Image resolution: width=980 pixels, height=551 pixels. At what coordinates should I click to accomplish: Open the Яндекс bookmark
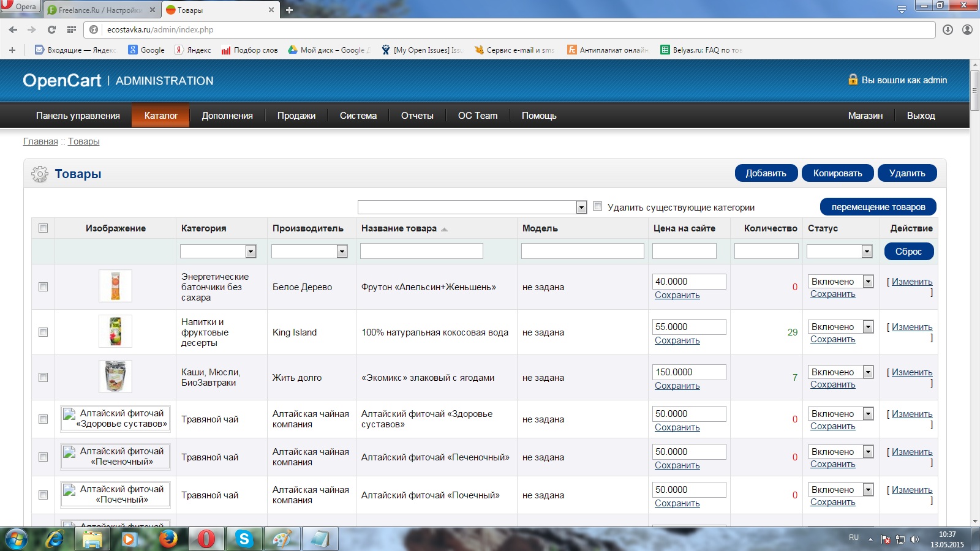point(193,50)
